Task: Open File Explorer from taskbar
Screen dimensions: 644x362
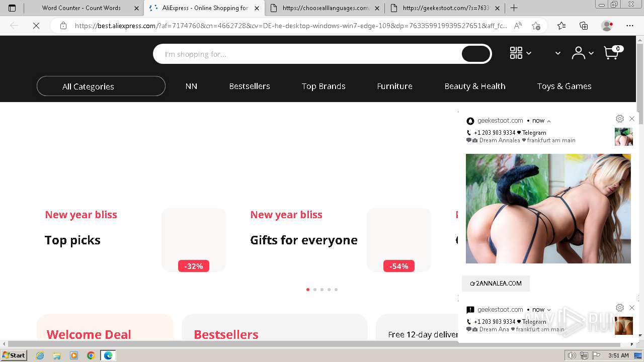Action: coord(57,355)
